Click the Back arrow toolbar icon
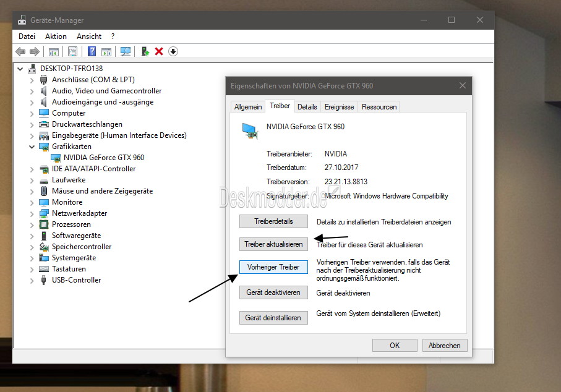Viewport: 561px width, 392px height. pyautogui.click(x=21, y=51)
